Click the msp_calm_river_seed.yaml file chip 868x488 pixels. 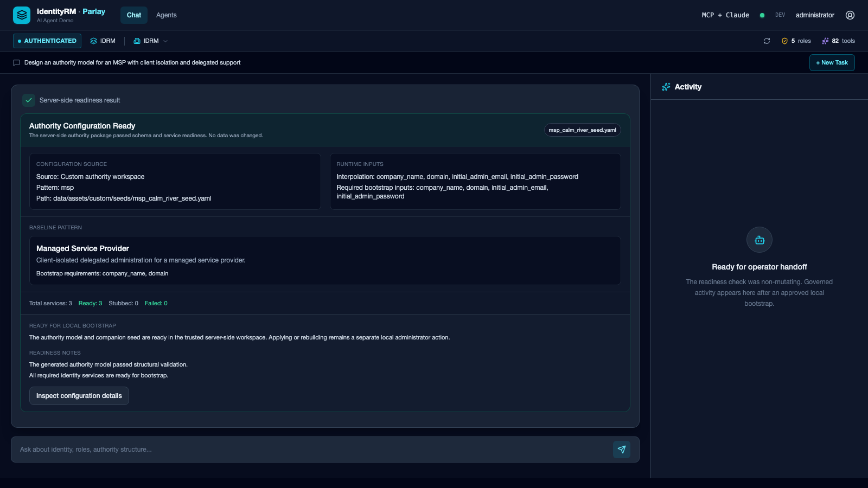582,130
